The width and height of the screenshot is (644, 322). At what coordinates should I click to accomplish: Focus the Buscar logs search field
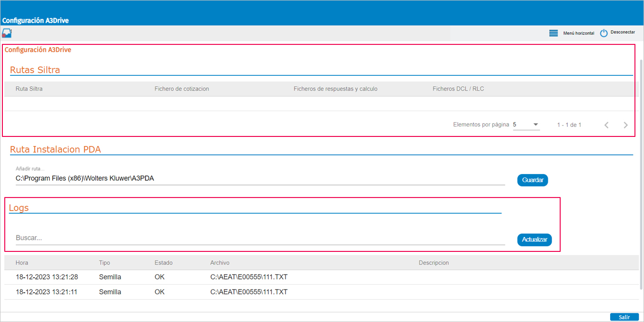(260, 238)
